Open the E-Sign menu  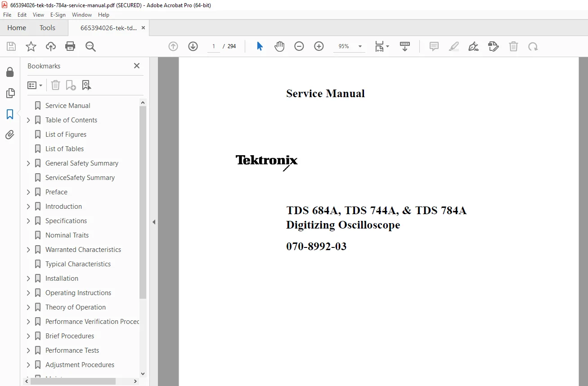58,15
